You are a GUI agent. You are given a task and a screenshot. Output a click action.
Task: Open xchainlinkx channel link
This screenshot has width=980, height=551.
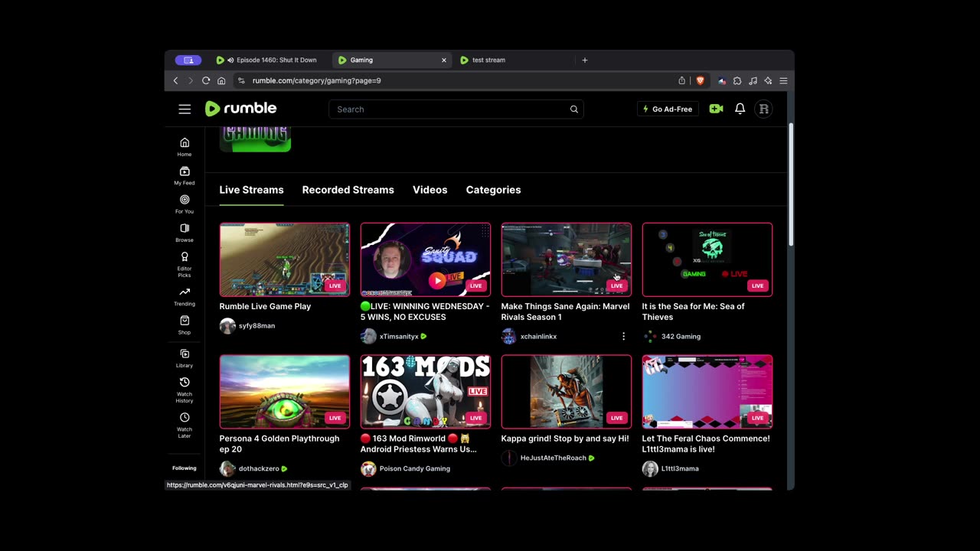pos(538,336)
